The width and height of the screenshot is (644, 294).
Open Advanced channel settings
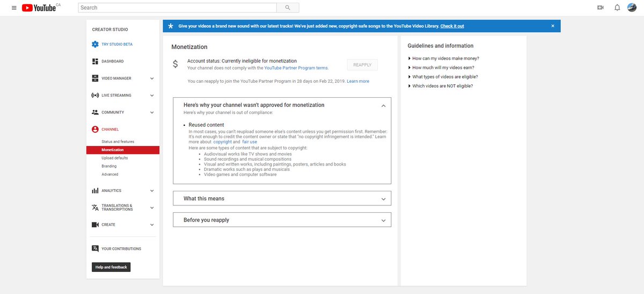point(110,174)
